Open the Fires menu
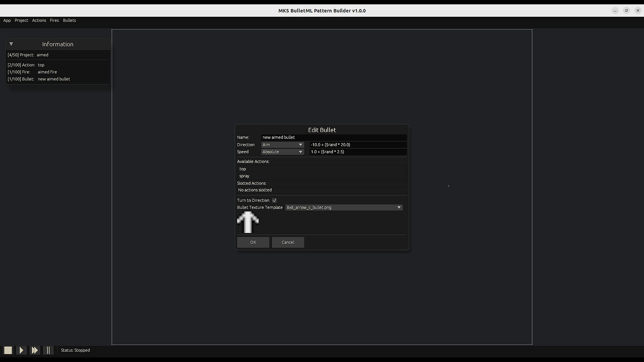Image resolution: width=644 pixels, height=362 pixels. [54, 20]
